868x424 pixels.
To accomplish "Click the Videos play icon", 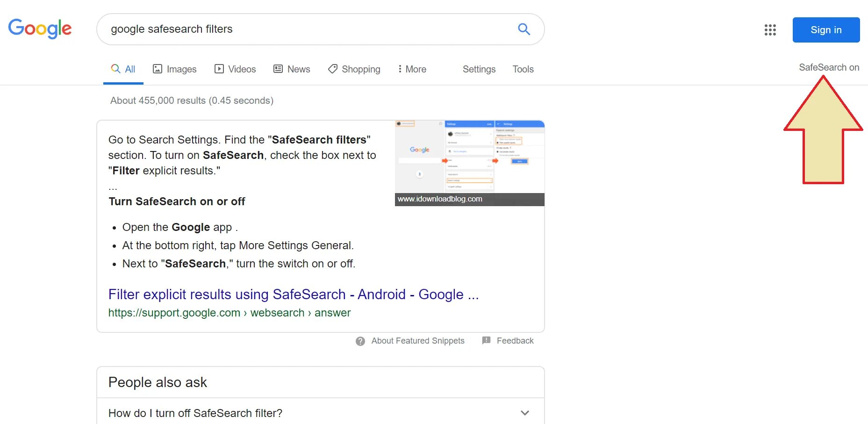I will tap(219, 69).
